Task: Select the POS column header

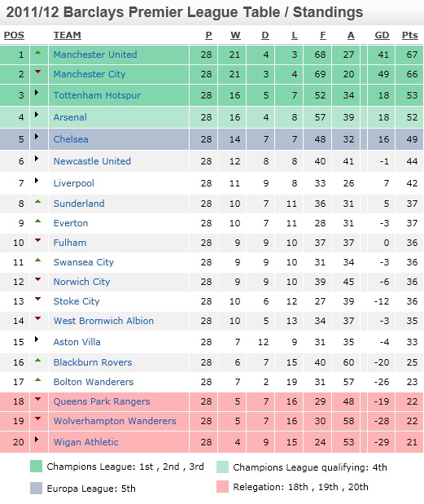Action: tap(14, 35)
